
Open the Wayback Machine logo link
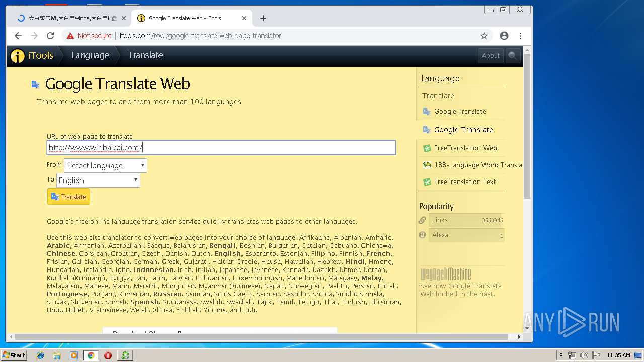point(446,274)
